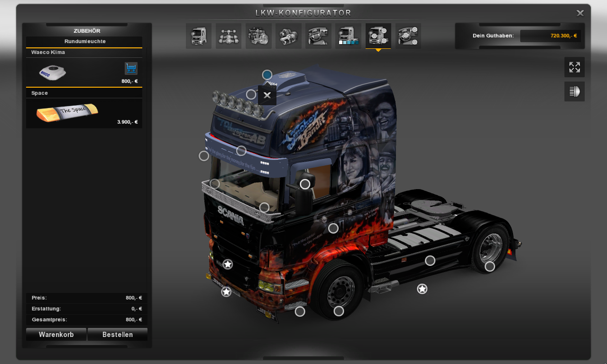Select the slot on the lower cab door

point(333,228)
